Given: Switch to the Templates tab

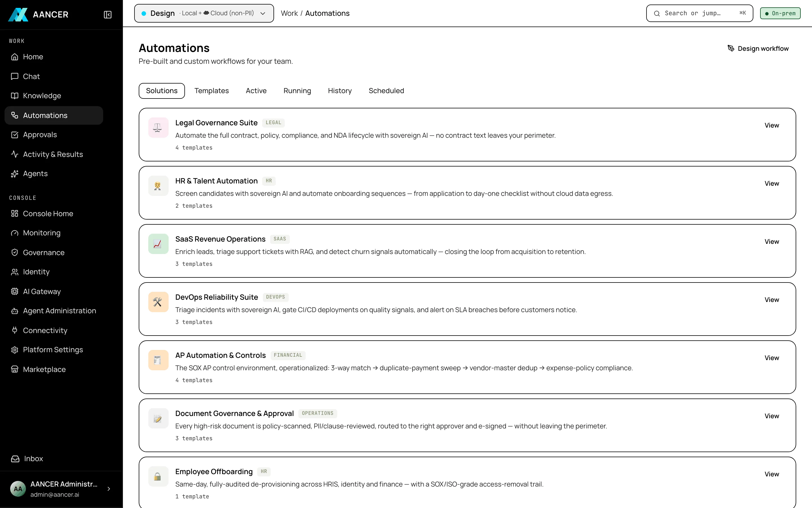Looking at the screenshot, I should pos(211,91).
